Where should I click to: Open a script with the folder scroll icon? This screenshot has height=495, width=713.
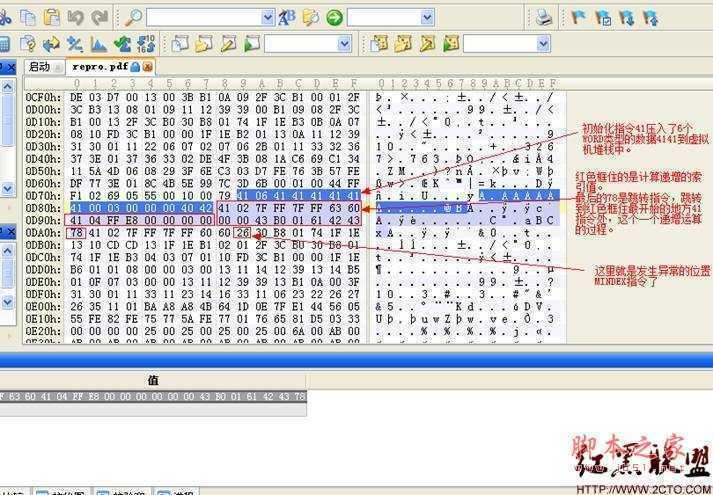tap(204, 44)
